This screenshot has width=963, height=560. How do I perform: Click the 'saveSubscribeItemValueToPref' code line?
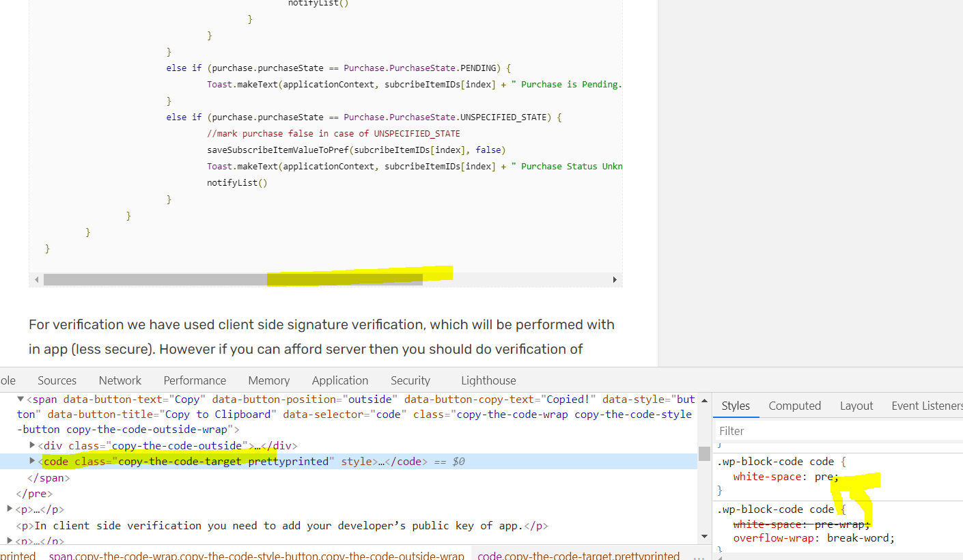pyautogui.click(x=356, y=150)
